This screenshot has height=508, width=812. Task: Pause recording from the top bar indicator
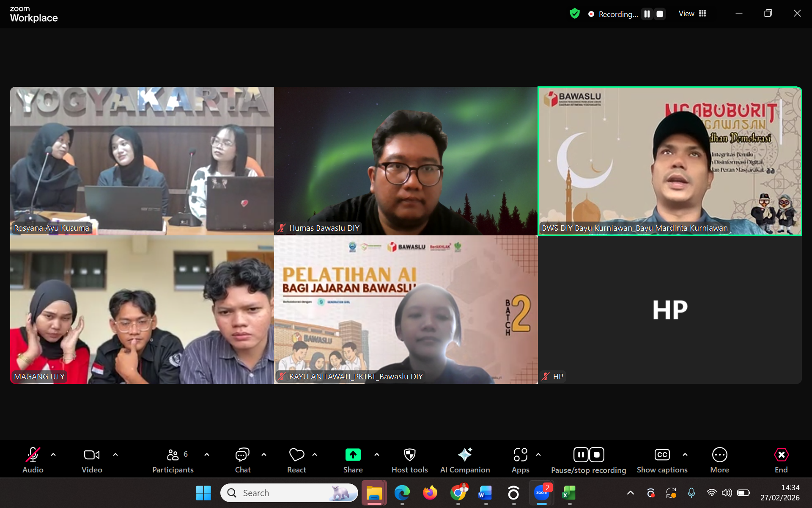(x=647, y=14)
